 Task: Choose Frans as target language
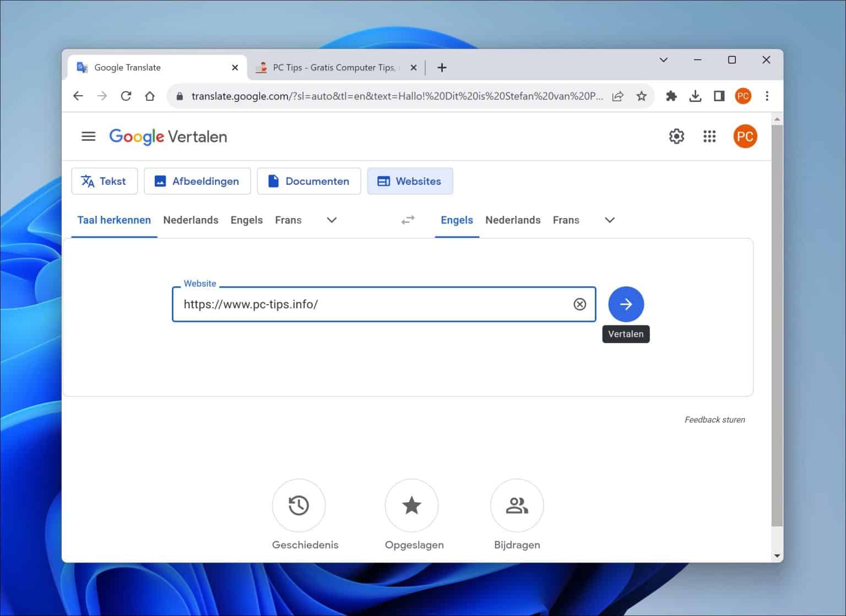pyautogui.click(x=566, y=220)
